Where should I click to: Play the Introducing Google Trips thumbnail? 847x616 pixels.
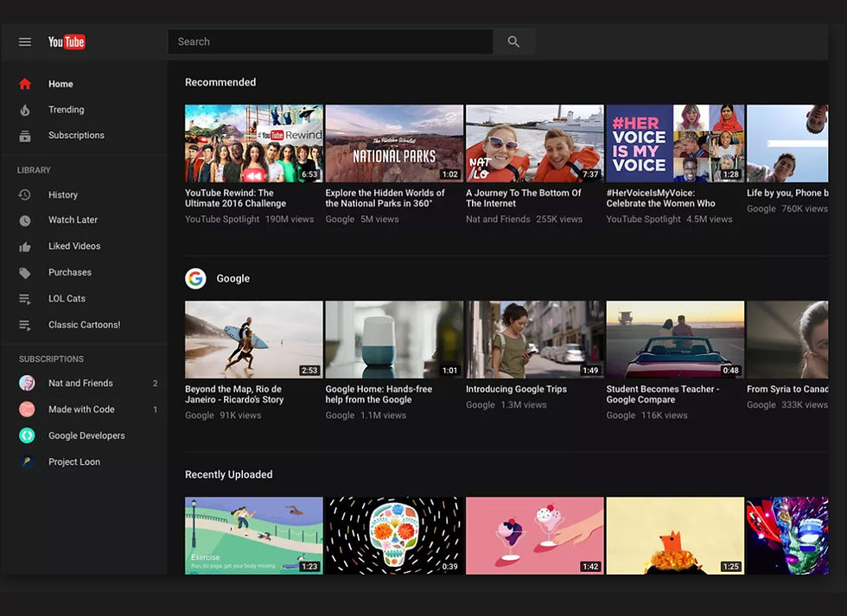point(535,340)
